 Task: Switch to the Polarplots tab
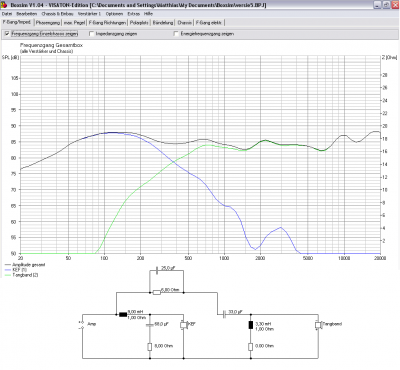click(139, 23)
